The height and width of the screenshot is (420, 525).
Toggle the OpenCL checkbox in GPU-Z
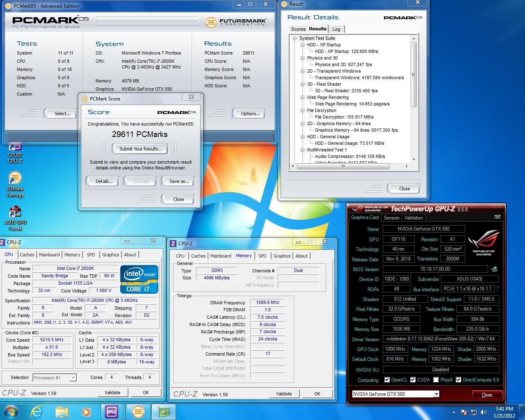(387, 380)
